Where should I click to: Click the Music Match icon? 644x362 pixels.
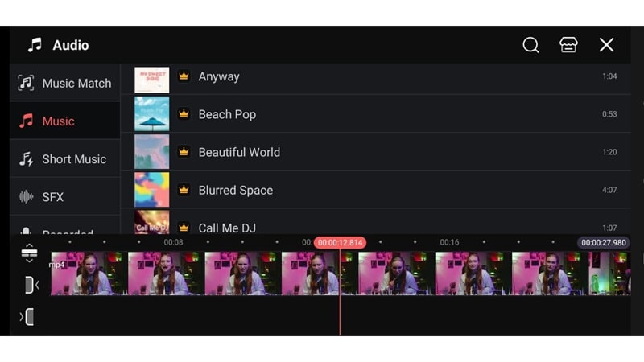pos(26,83)
